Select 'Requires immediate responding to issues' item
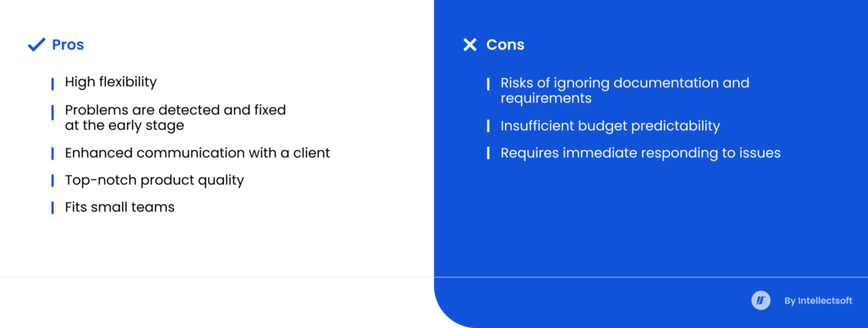The width and height of the screenshot is (868, 328). (641, 153)
